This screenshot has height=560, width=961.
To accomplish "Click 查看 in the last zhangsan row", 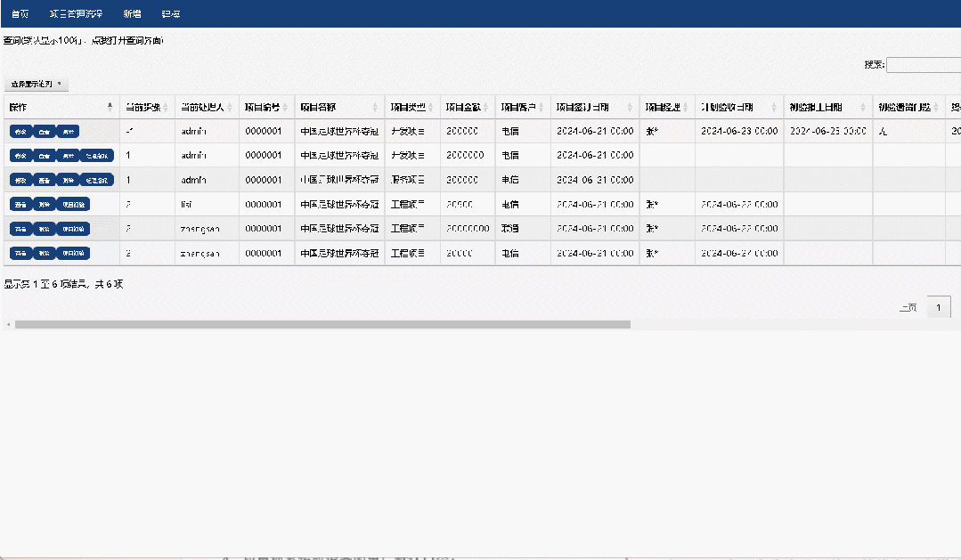I will [x=20, y=253].
